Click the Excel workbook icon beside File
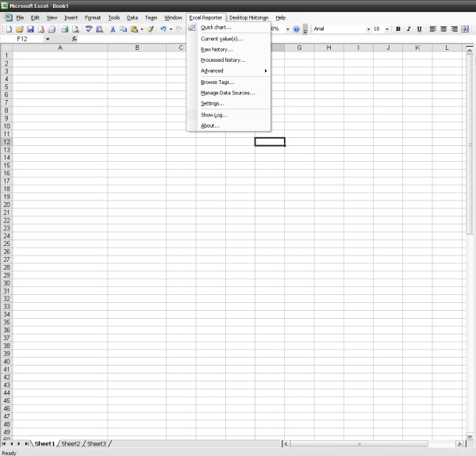Screen dimensions: 476x456 click(8, 17)
